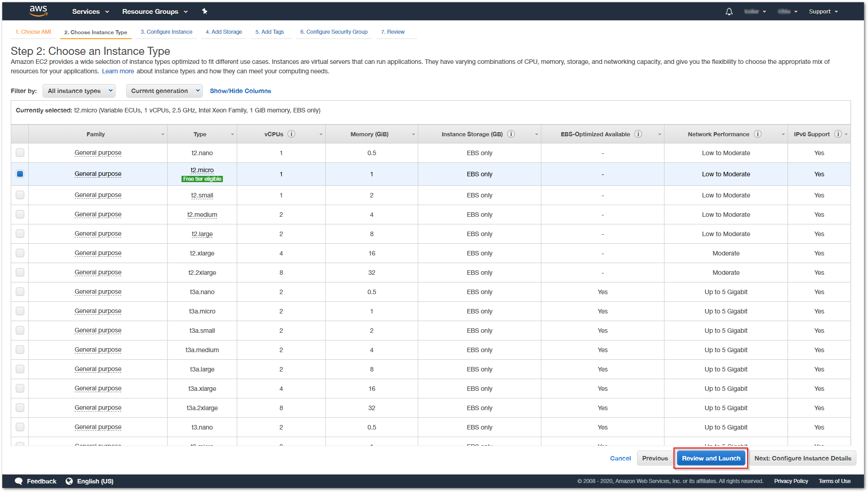Open the Resource Groups dropdown

click(155, 12)
